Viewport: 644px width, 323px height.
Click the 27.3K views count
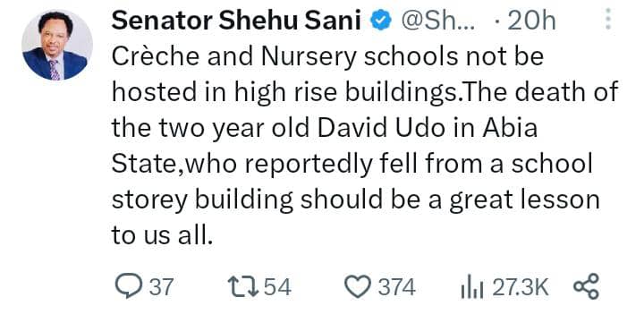tap(521, 287)
